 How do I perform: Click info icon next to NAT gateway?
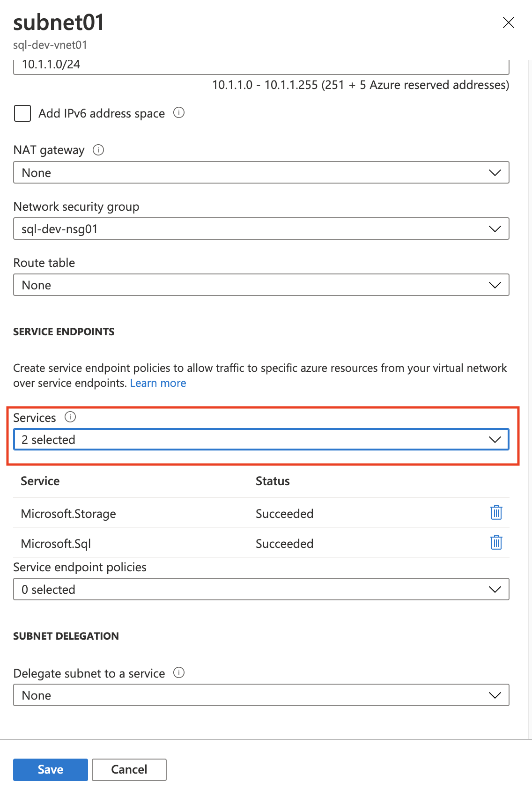[x=98, y=150]
